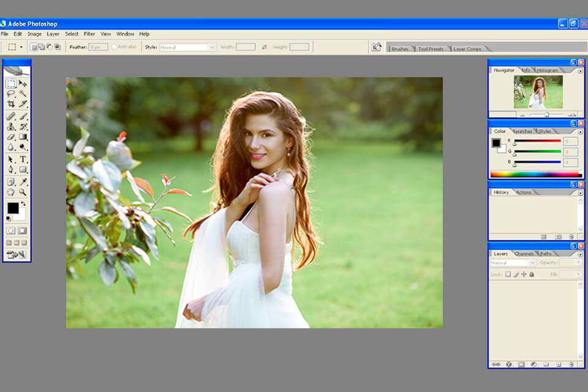Open the Filter menu
Screen dimensions: 588x392
pyautogui.click(x=89, y=34)
